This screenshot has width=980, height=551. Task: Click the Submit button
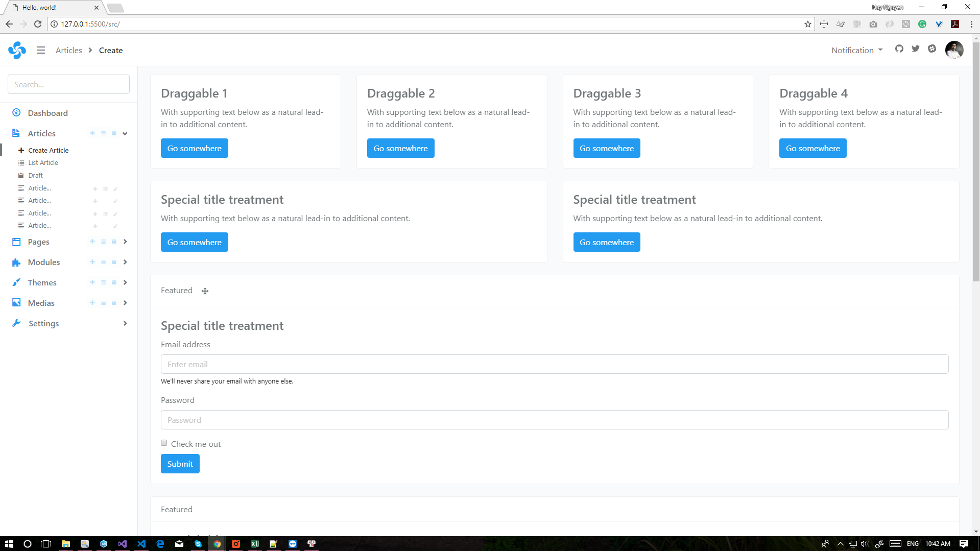coord(180,464)
